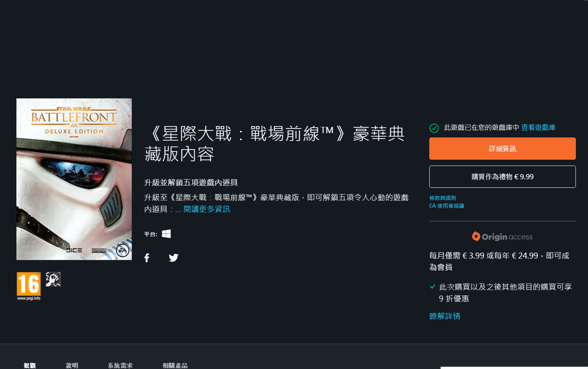Open the 查看遊戲庫 link
Viewport: 588px width, 369px height.
tap(538, 128)
